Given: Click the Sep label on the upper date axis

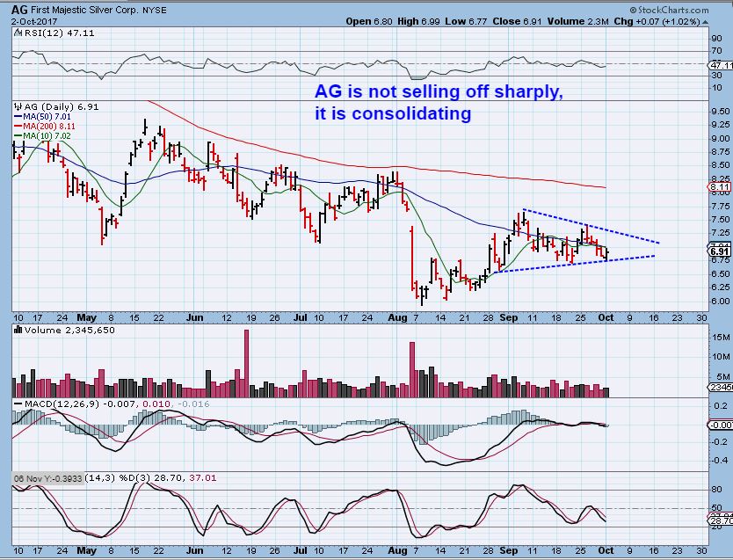Looking at the screenshot, I should pos(508,317).
